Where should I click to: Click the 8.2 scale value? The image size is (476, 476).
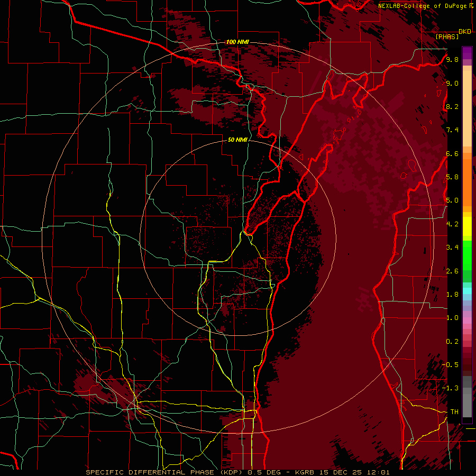pos(452,106)
